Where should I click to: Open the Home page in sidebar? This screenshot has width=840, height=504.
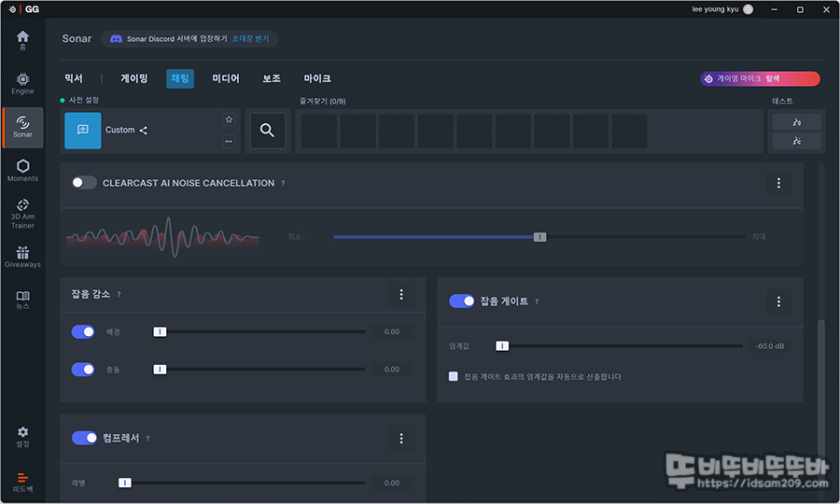point(22,40)
